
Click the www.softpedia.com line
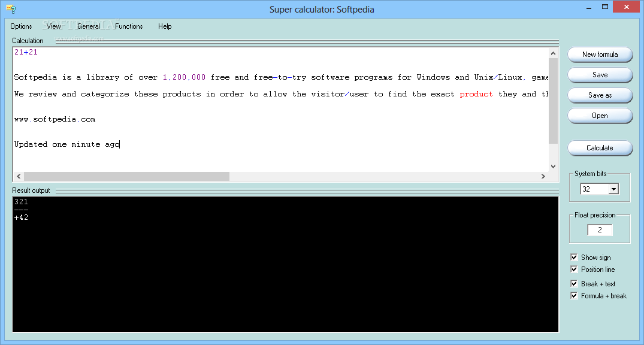[55, 120]
